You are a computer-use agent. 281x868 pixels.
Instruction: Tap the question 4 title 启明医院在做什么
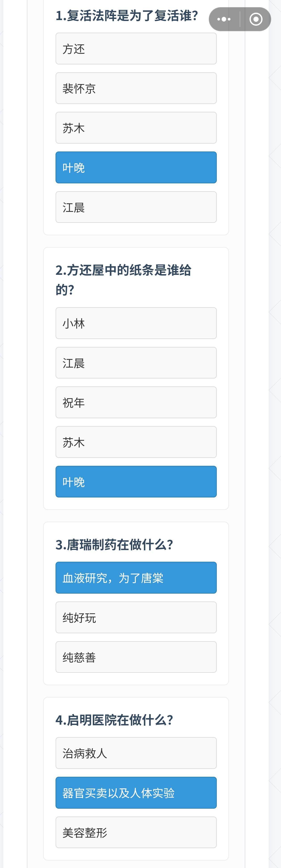click(114, 720)
